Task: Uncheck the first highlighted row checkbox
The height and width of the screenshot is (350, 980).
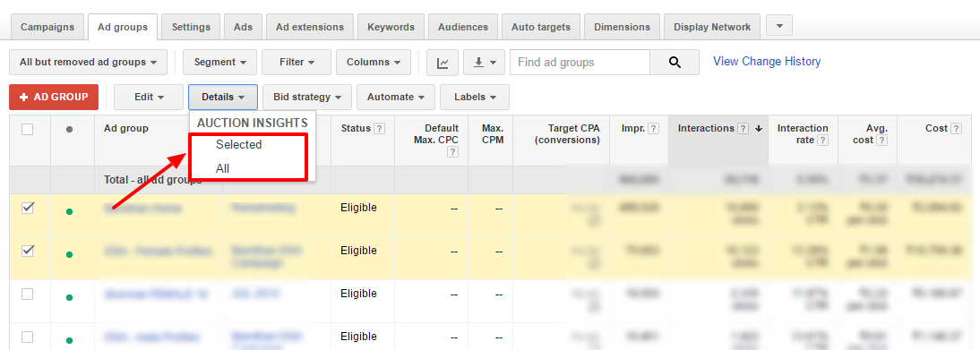Action: [x=28, y=209]
